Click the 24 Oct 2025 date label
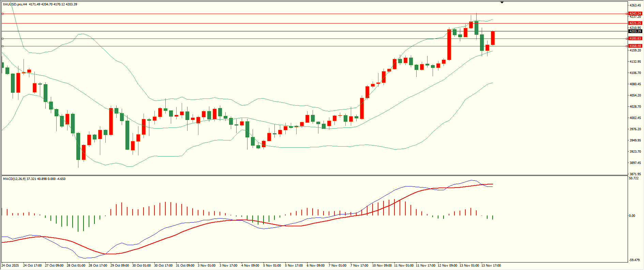The height and width of the screenshot is (270, 644). [10, 265]
